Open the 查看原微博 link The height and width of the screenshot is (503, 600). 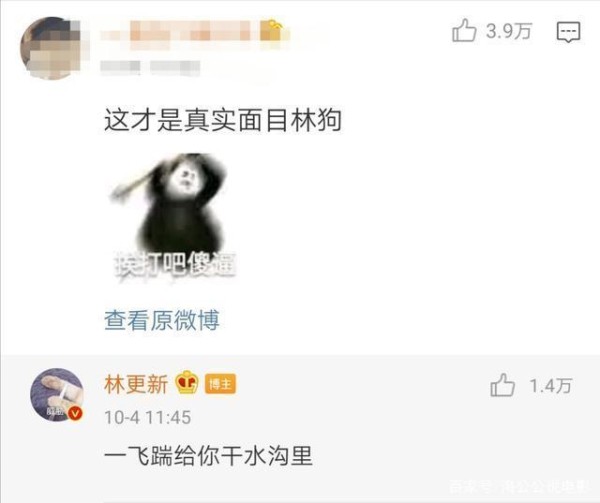coord(162,320)
